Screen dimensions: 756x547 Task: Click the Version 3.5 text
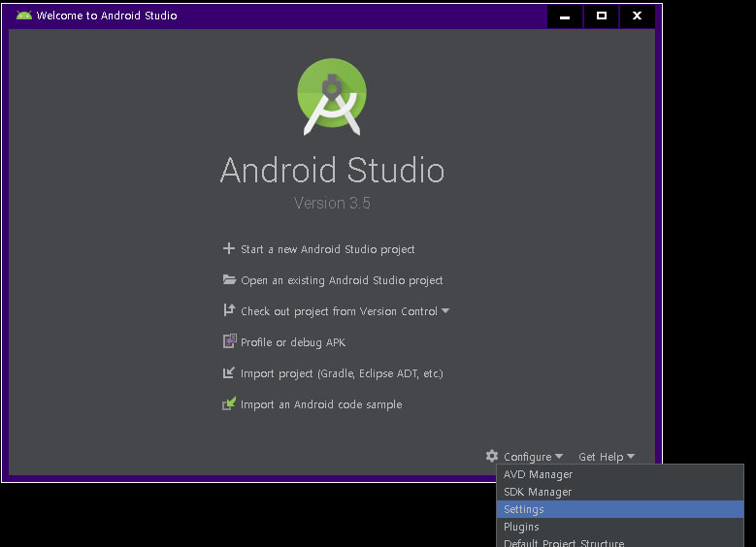[x=332, y=203]
